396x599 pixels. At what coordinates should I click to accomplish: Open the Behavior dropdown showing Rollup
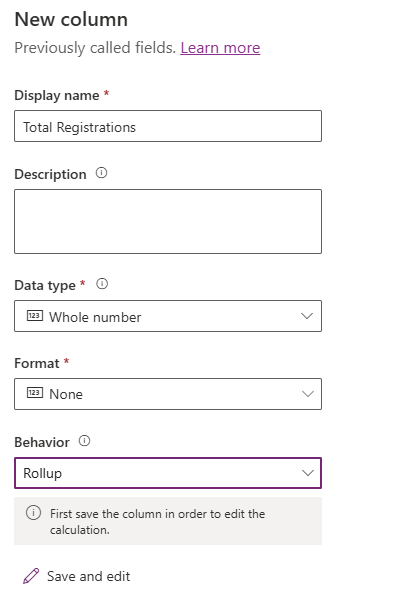pyautogui.click(x=168, y=473)
